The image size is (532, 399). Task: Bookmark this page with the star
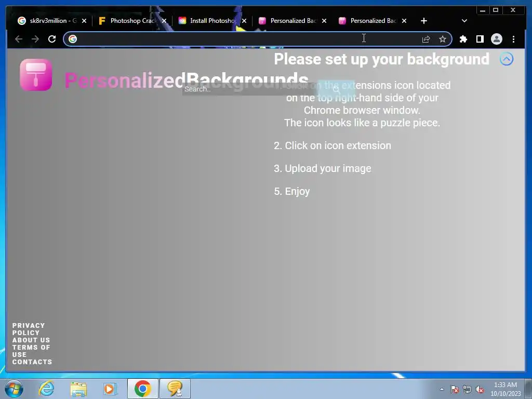[443, 39]
